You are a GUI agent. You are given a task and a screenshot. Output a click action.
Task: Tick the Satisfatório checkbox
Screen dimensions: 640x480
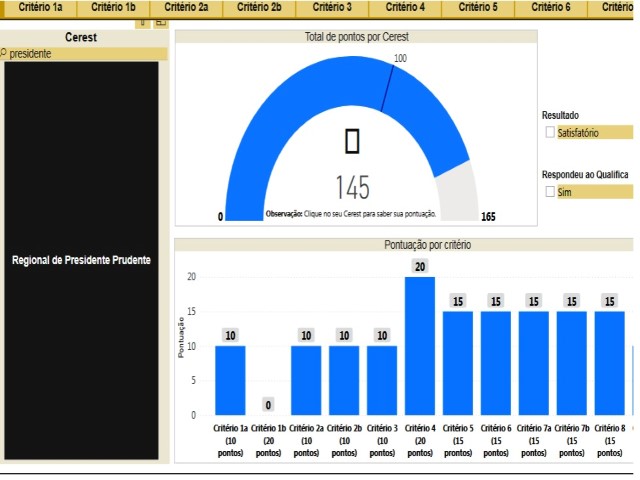[550, 132]
